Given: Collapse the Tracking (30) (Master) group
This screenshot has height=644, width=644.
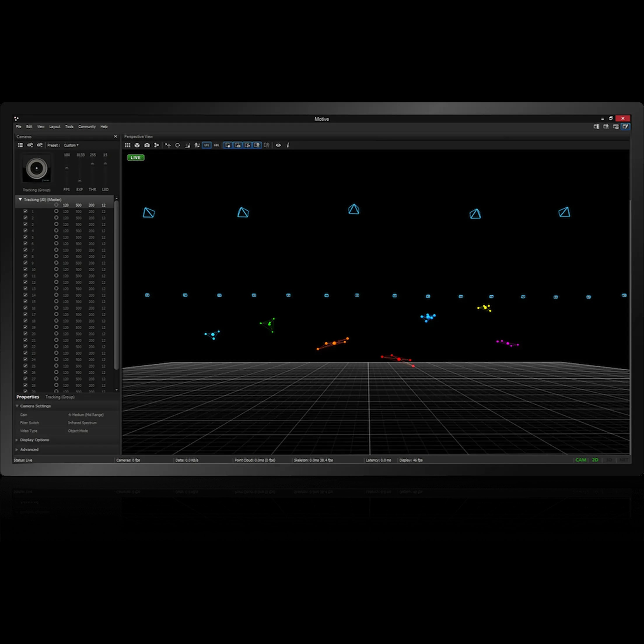Looking at the screenshot, I should pos(20,199).
